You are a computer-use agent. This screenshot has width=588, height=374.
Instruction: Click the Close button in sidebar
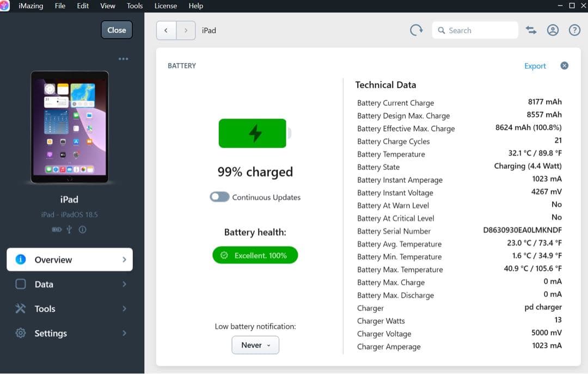(117, 30)
